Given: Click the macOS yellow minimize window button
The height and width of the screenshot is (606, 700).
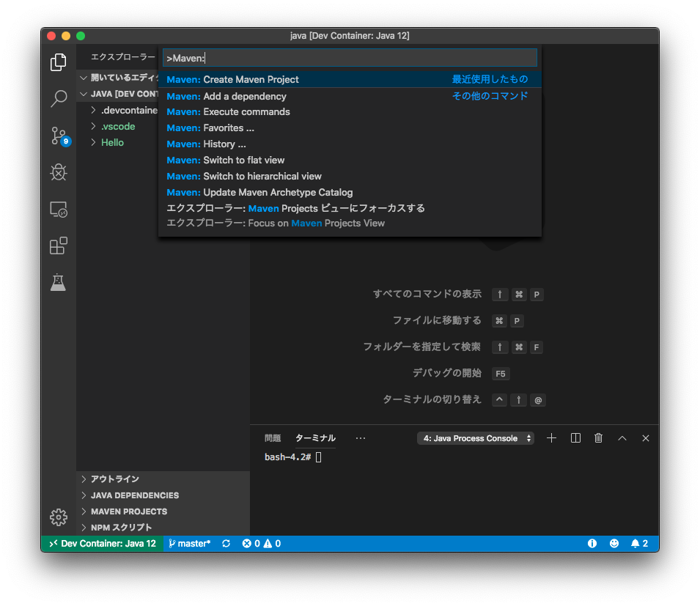Looking at the screenshot, I should [x=66, y=36].
